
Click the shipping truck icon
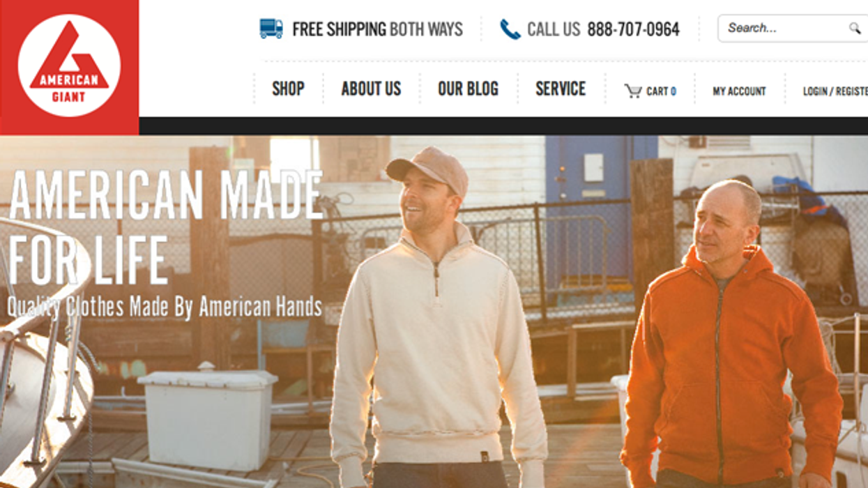coord(271,29)
